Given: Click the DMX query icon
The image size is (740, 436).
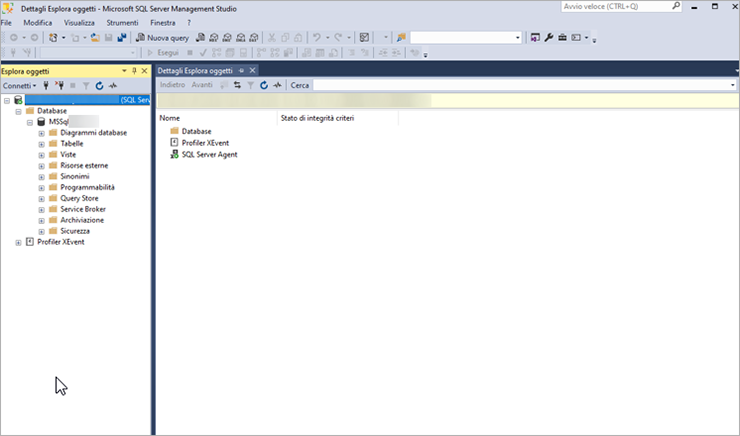Looking at the screenshot, I should tap(227, 38).
